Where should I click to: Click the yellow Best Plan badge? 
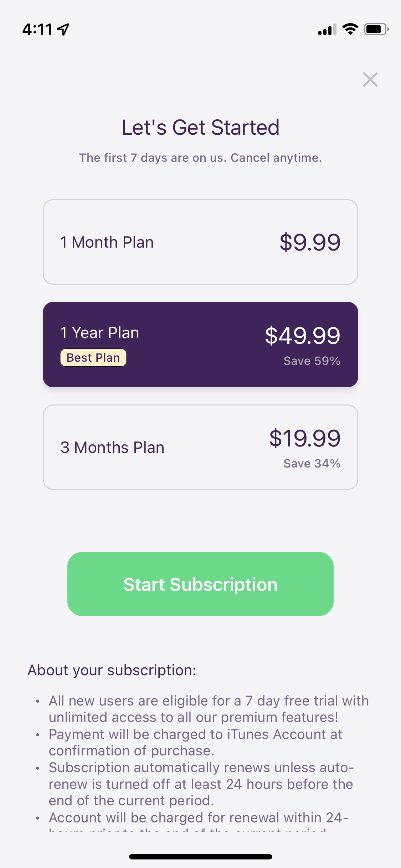(x=93, y=357)
